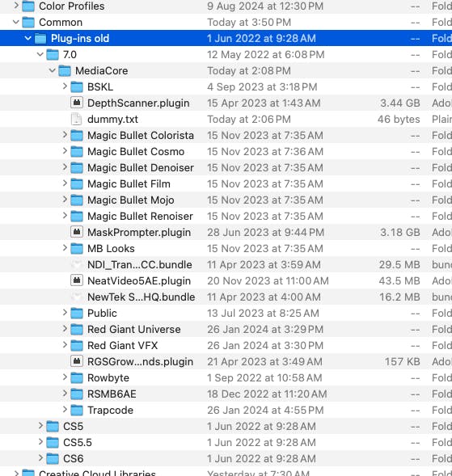452x476 pixels.
Task: Select the RGSGrow...nds.plugin name
Action: [x=141, y=362]
